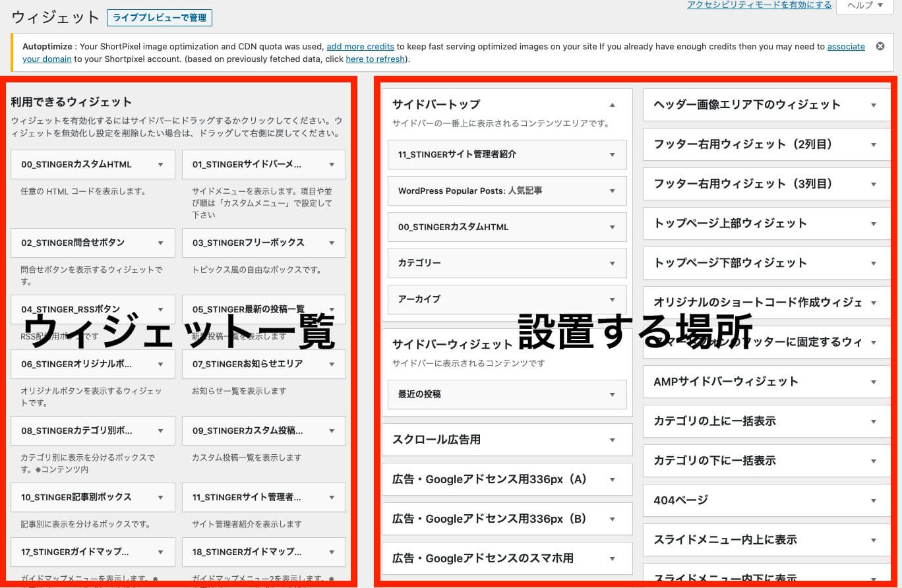Image resolution: width=902 pixels, height=588 pixels.
Task: Expand the AMPサイドバーウィジェット area
Action: tap(873, 382)
